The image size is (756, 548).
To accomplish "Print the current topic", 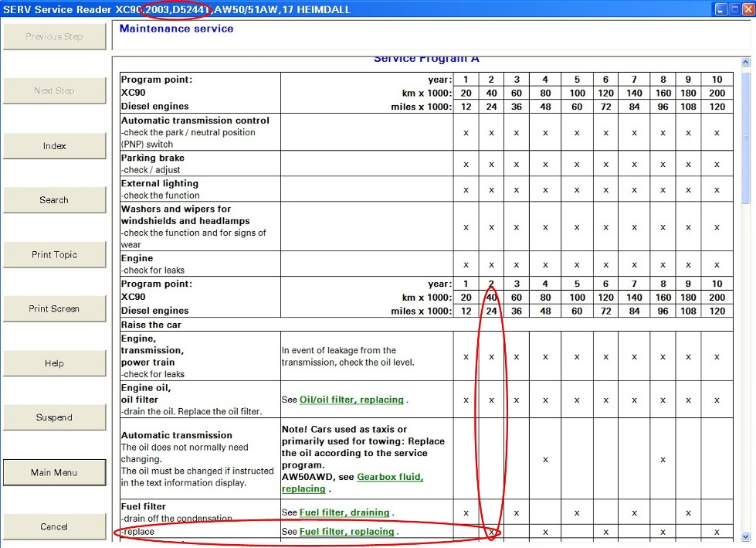I will 54,254.
